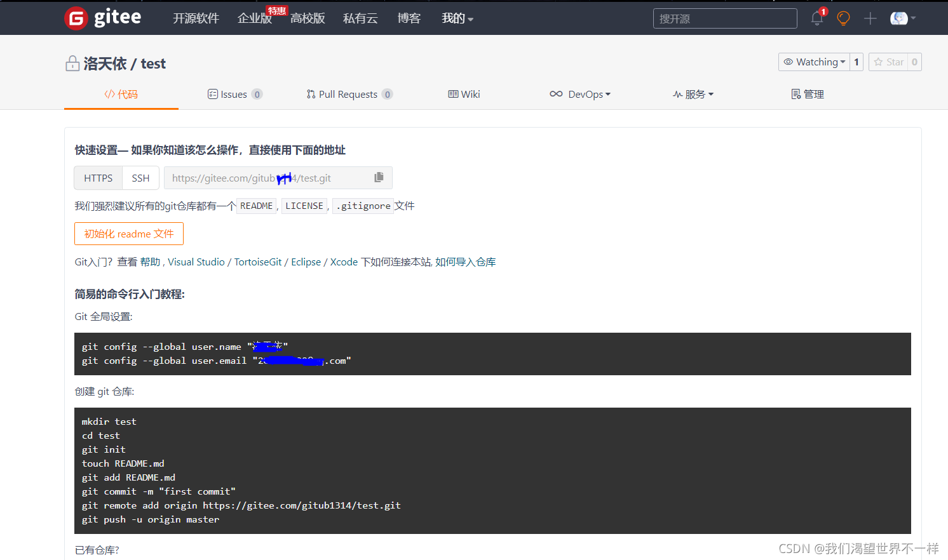Click the orange lightbulb tips icon
Screen dimensions: 948x560
[x=843, y=18]
